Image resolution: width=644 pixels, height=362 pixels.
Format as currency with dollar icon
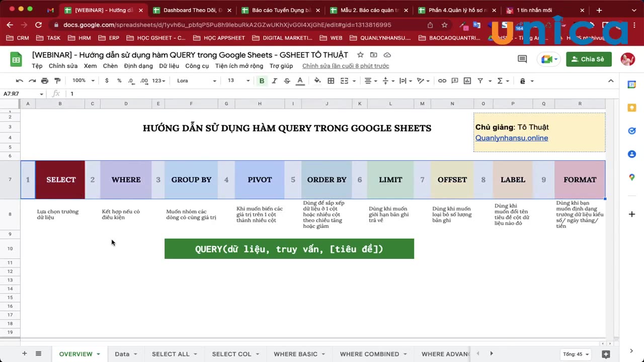pos(107,81)
